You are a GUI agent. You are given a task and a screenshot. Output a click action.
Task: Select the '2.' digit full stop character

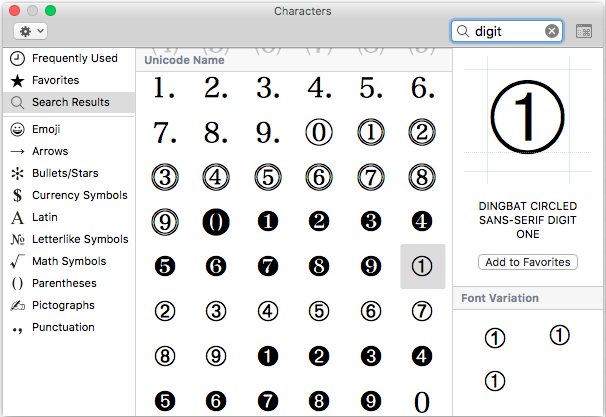[216, 88]
